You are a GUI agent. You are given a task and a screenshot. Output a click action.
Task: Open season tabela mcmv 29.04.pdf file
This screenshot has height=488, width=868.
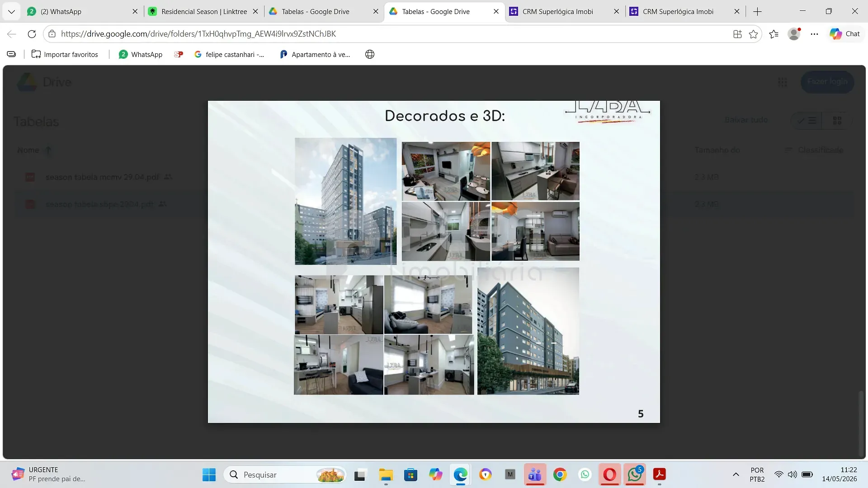click(x=102, y=177)
